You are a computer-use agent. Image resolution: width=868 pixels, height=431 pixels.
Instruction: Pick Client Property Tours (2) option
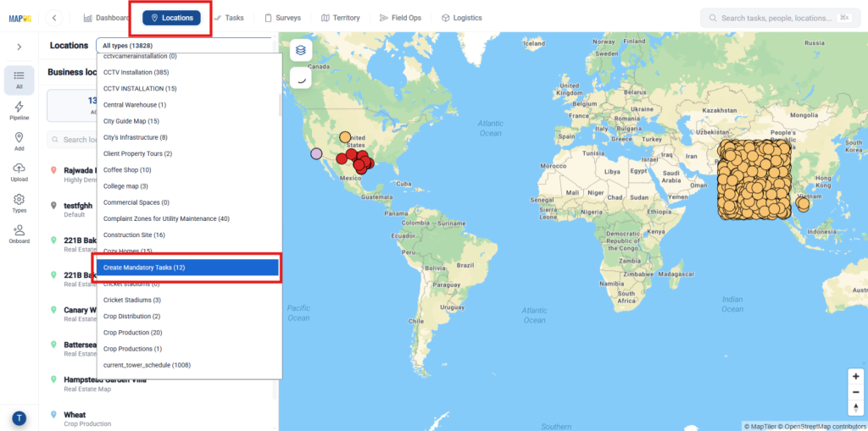click(189, 153)
